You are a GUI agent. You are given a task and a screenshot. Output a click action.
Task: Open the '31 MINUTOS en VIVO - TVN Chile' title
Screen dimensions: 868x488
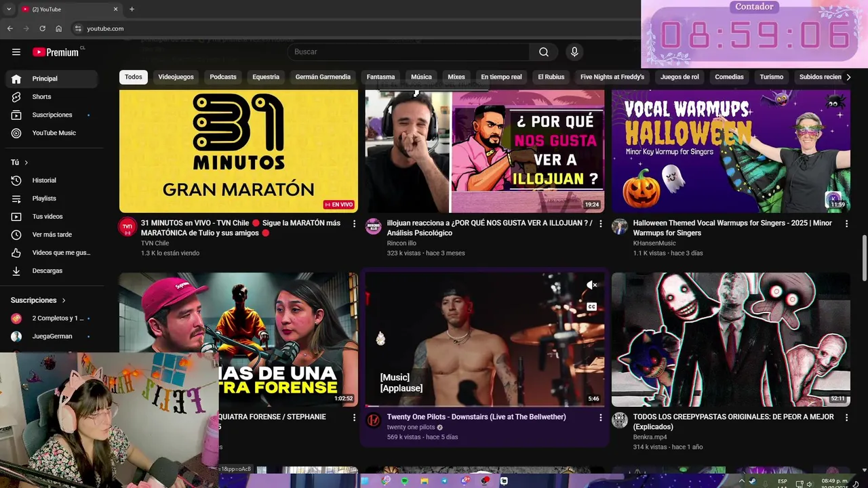(241, 228)
